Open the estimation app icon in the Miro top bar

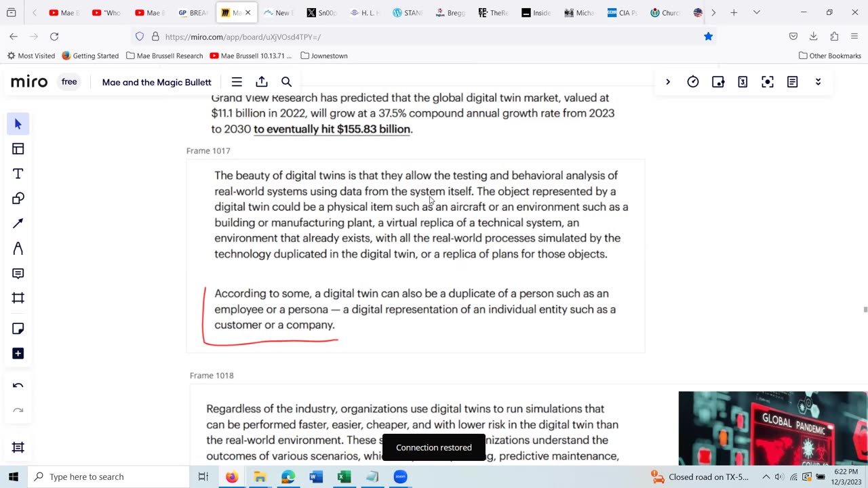(x=743, y=82)
